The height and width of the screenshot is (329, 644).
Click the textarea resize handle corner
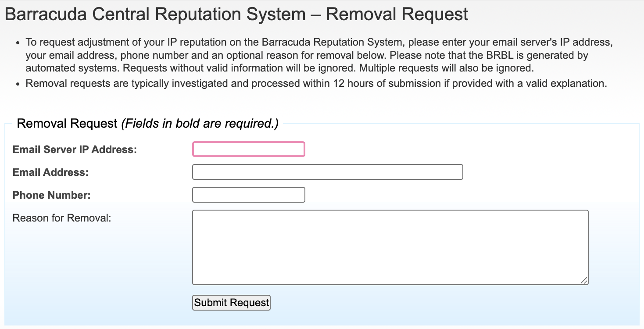click(x=584, y=280)
